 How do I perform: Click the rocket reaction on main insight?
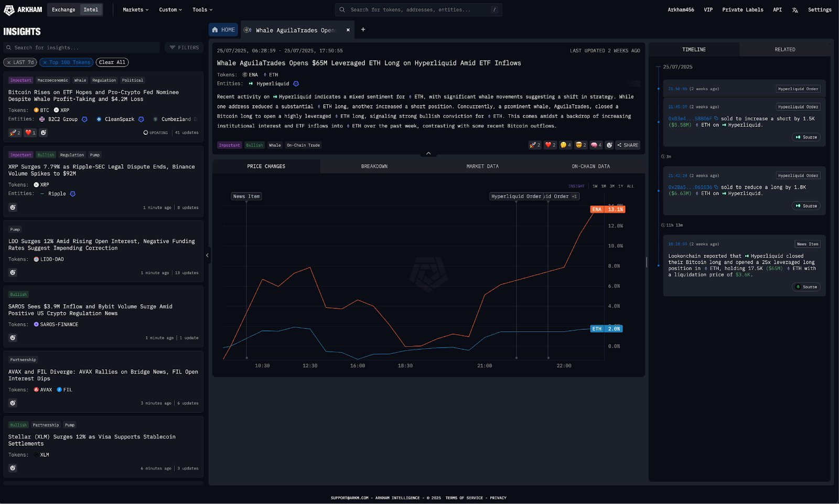pos(535,145)
